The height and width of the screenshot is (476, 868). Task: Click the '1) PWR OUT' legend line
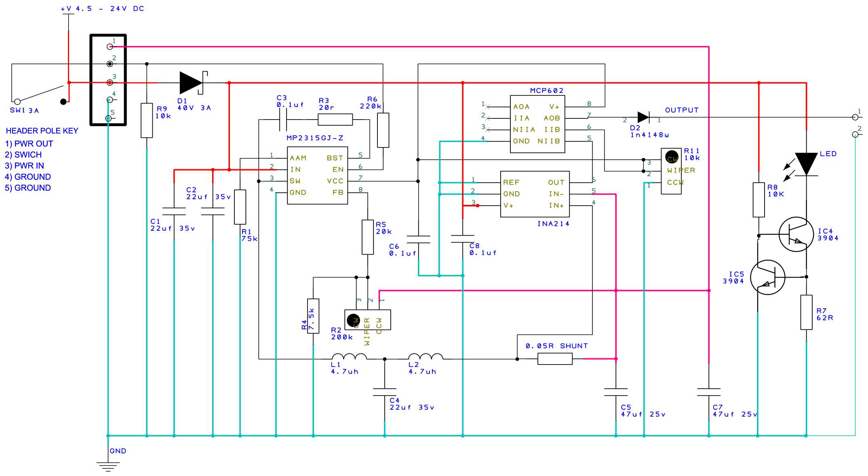[x=29, y=144]
